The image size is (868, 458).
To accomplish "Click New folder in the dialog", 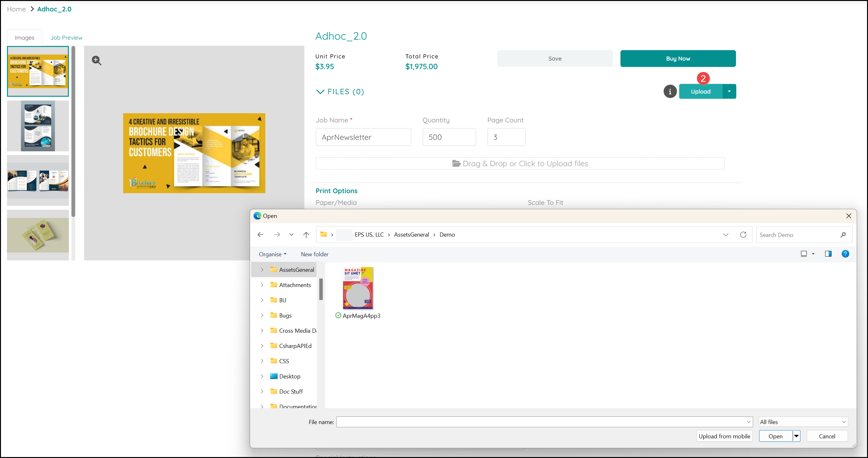I will click(x=315, y=254).
